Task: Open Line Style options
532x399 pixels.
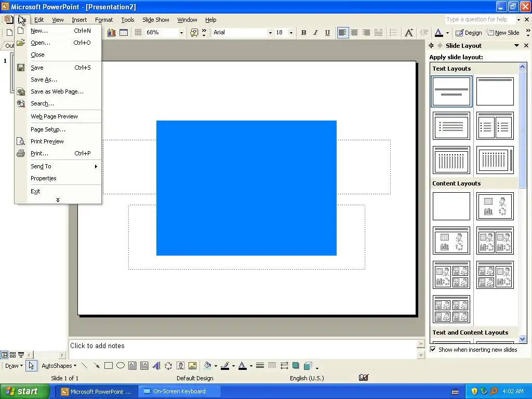Action: pos(260,366)
